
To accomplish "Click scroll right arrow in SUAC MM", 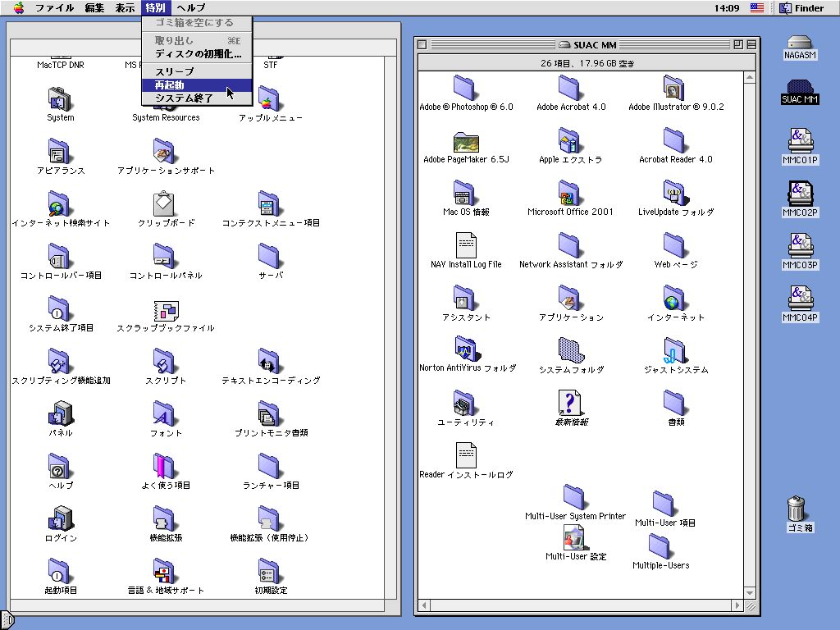I will coord(737,605).
